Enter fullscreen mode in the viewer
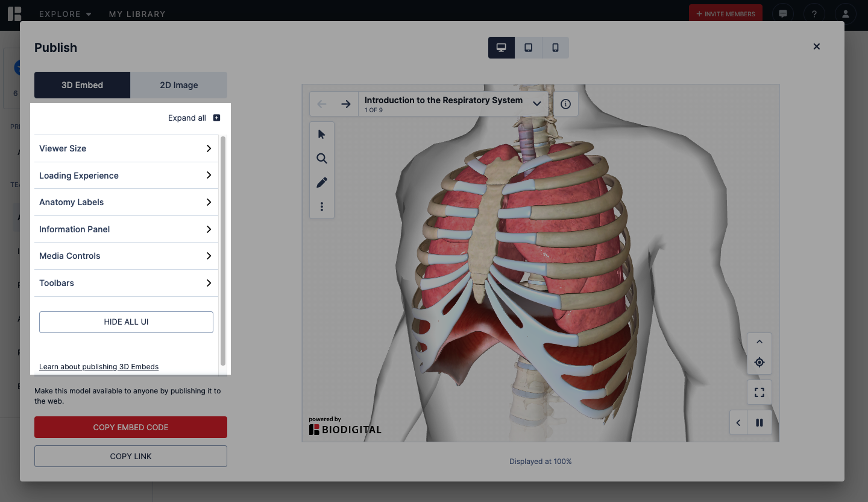 pyautogui.click(x=759, y=393)
